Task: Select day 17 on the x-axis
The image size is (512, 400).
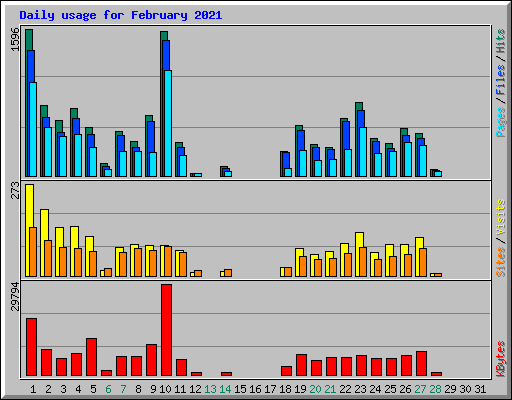Action: point(270,389)
